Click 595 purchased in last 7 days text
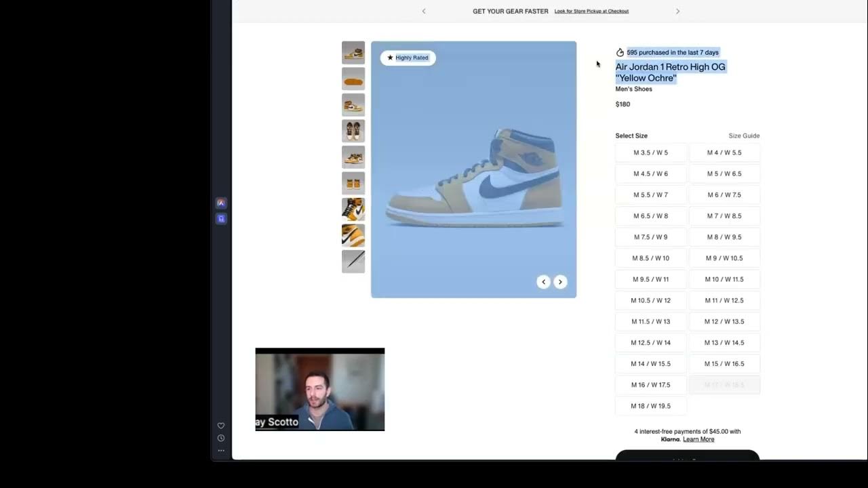Viewport: 868px width, 488px height. 673,52
